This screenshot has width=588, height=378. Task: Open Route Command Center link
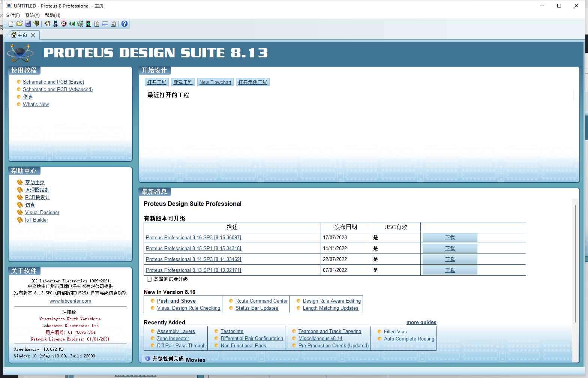(261, 301)
